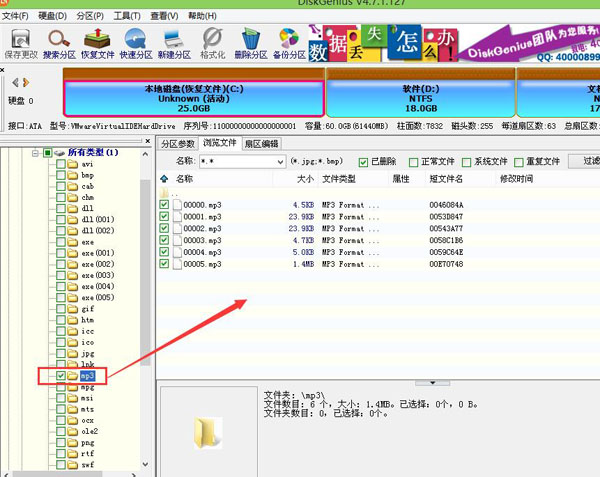
Task: Click the tree scrollbar up arrow
Action: coord(145,155)
